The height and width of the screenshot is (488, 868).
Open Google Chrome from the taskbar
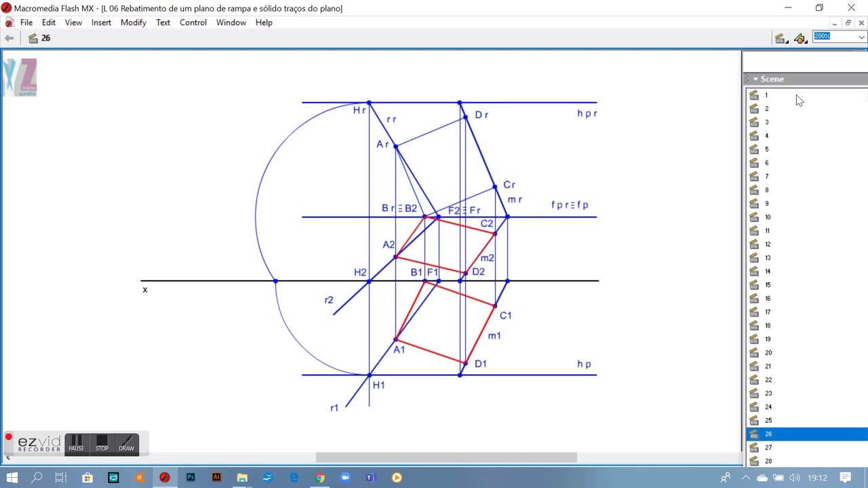click(x=319, y=478)
